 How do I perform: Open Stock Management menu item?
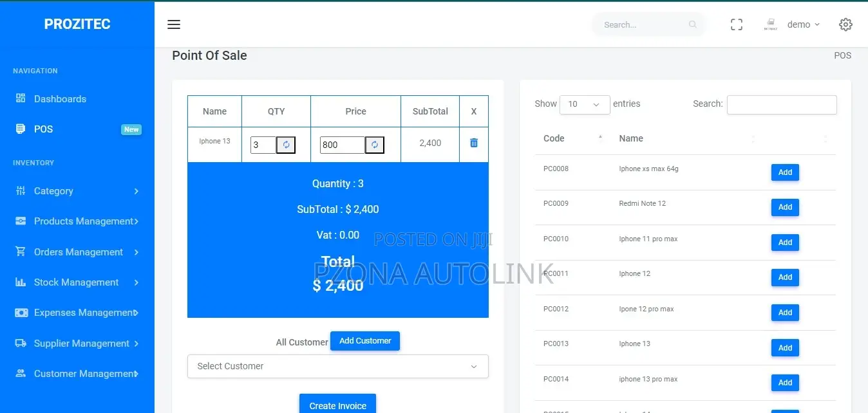[x=77, y=282]
